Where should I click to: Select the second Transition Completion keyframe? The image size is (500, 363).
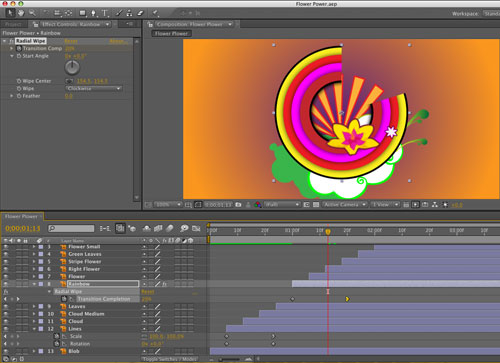click(x=347, y=299)
